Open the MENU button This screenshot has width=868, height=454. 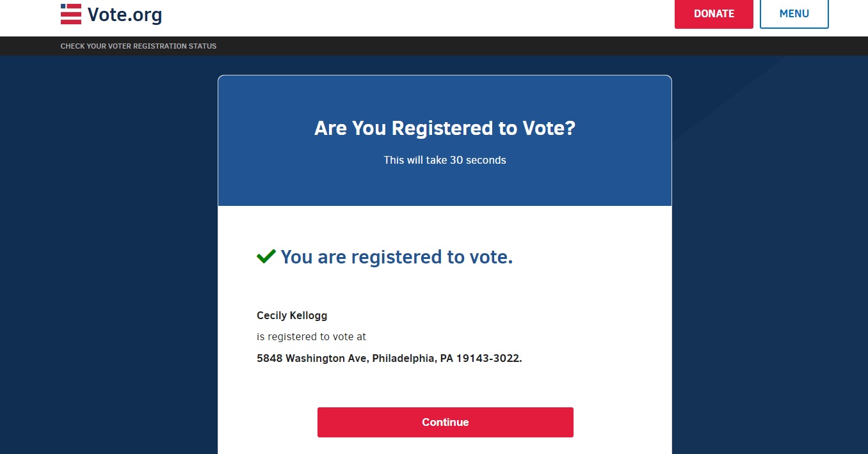794,13
